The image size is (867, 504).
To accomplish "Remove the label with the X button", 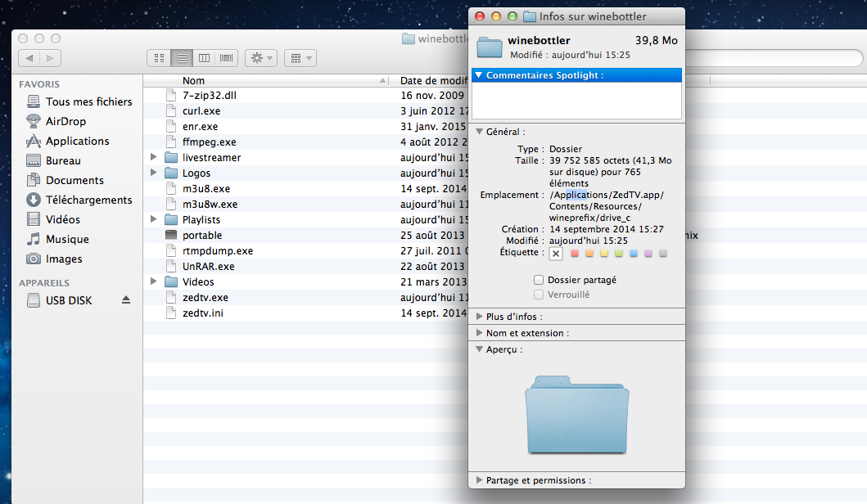I will [x=556, y=254].
